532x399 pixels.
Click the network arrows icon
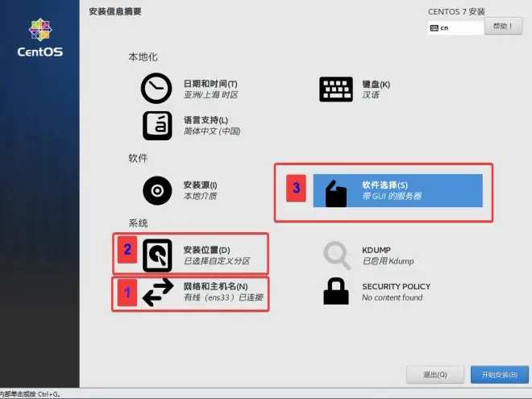point(158,292)
